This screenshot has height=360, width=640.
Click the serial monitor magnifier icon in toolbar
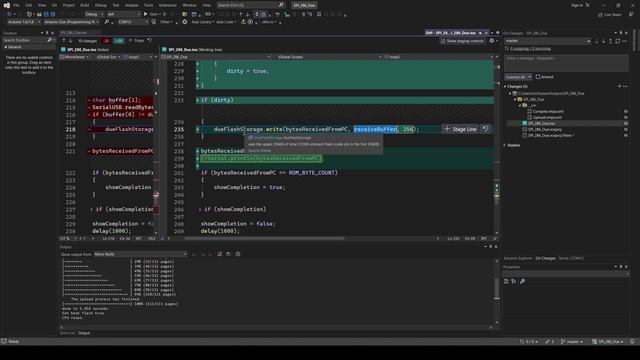107,22
